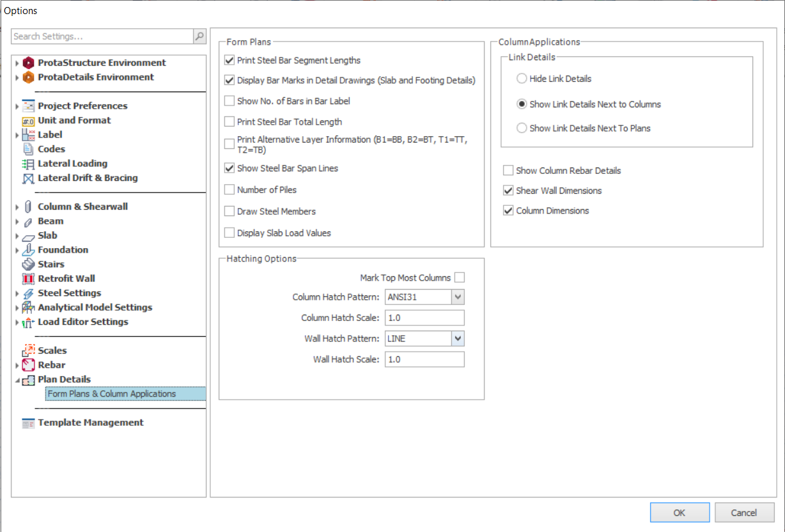Click the ProtaStructure Environment icon

(x=28, y=63)
